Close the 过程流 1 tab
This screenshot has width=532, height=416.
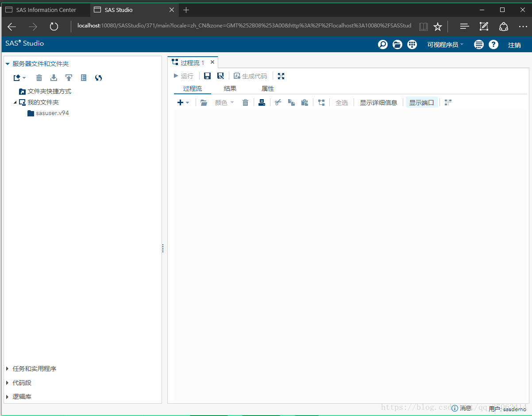212,62
